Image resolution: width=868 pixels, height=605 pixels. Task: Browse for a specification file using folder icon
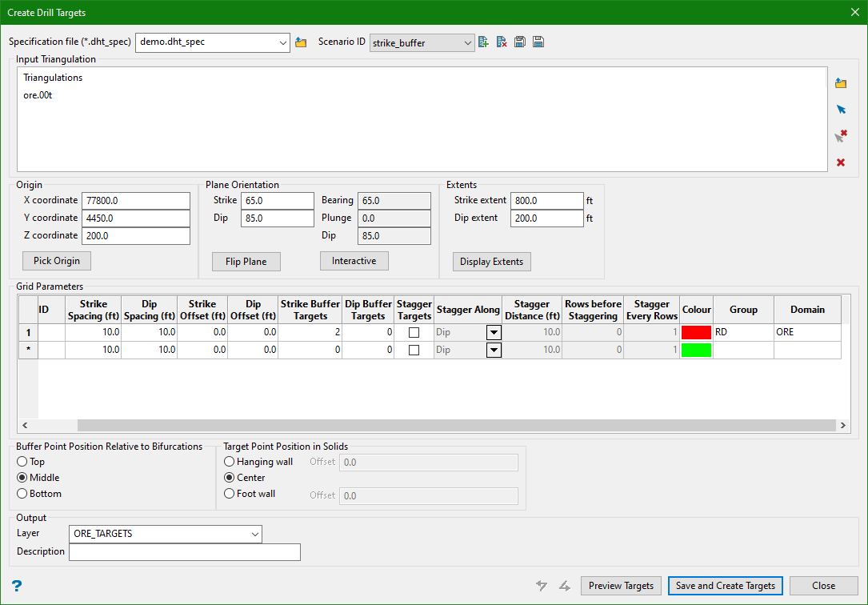click(x=301, y=42)
